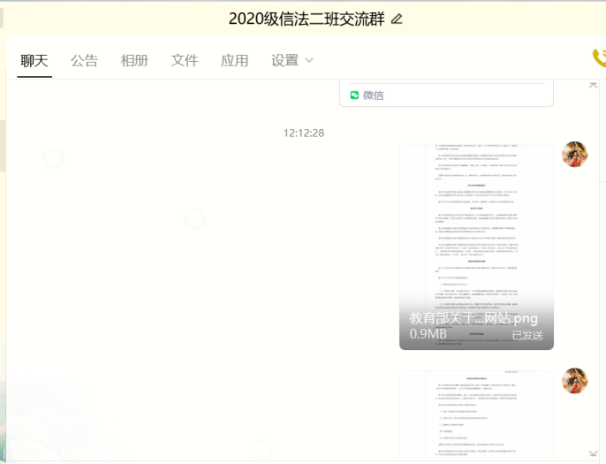The height and width of the screenshot is (464, 606).
Task: Click the sender avatar beside the first image
Action: [575, 154]
